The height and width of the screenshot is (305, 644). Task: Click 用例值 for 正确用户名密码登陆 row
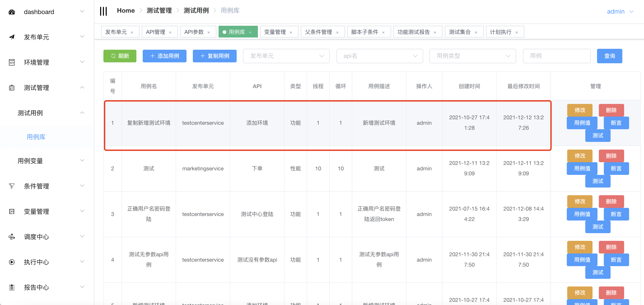[582, 214]
